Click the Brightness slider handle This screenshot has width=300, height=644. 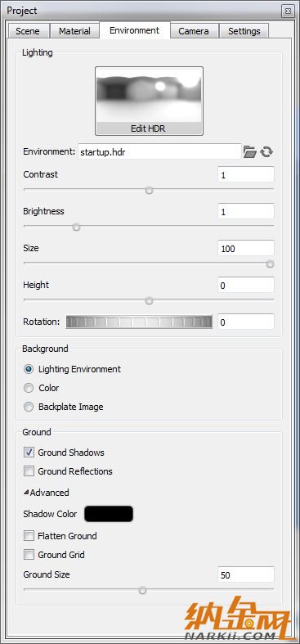pos(76,227)
